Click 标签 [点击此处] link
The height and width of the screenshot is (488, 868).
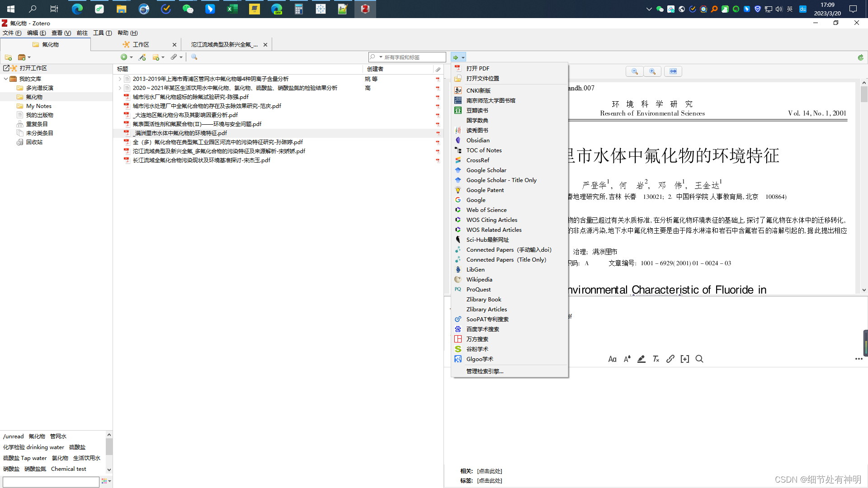[x=489, y=481]
